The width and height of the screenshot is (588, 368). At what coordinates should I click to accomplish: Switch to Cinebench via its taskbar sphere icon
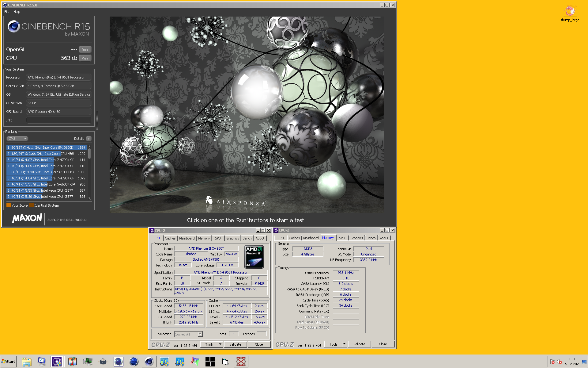pos(149,362)
